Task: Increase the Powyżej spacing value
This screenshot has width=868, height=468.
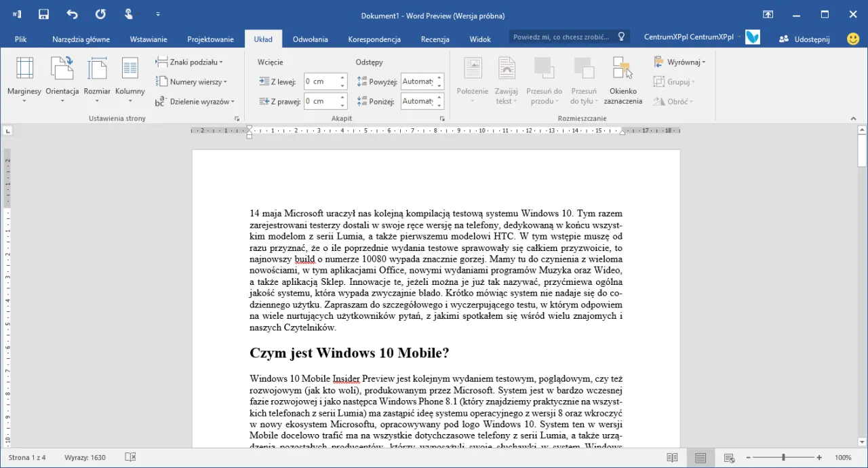Action: (x=439, y=77)
